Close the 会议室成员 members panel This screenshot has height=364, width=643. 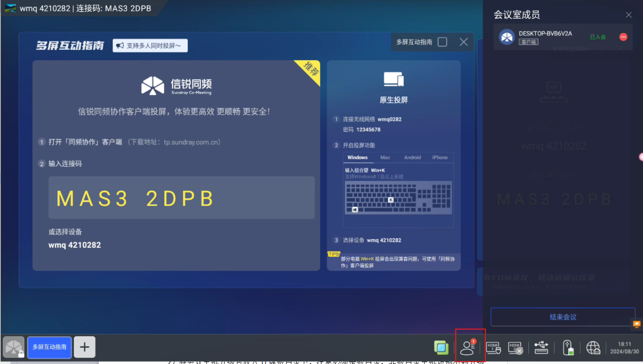point(629,15)
